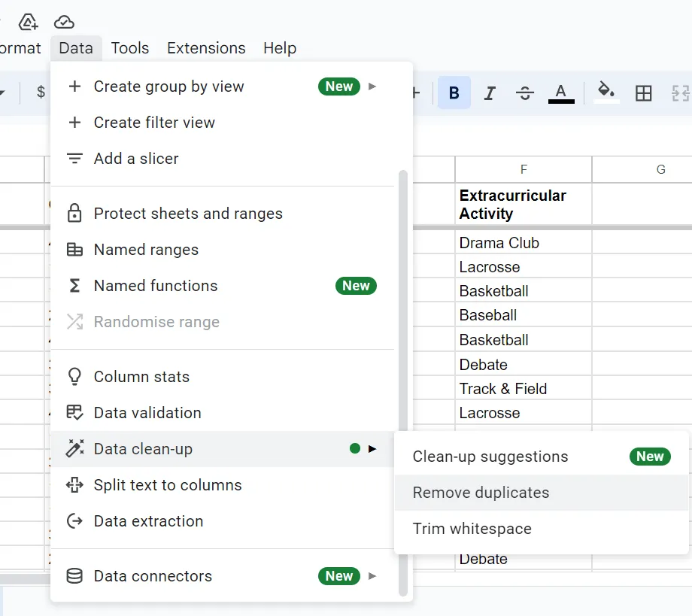Screen dimensions: 692x616
Task: Open Named ranges
Action: [223, 250]
